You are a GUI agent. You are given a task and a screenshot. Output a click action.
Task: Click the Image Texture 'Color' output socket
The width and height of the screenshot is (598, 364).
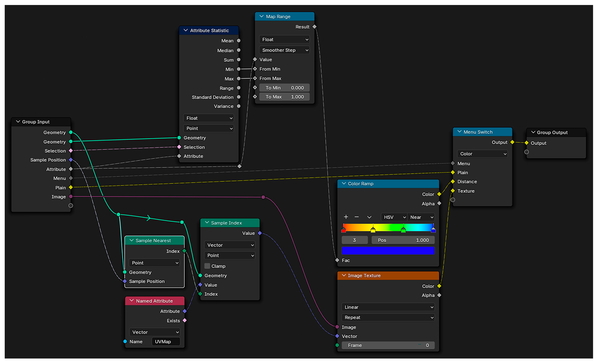439,286
